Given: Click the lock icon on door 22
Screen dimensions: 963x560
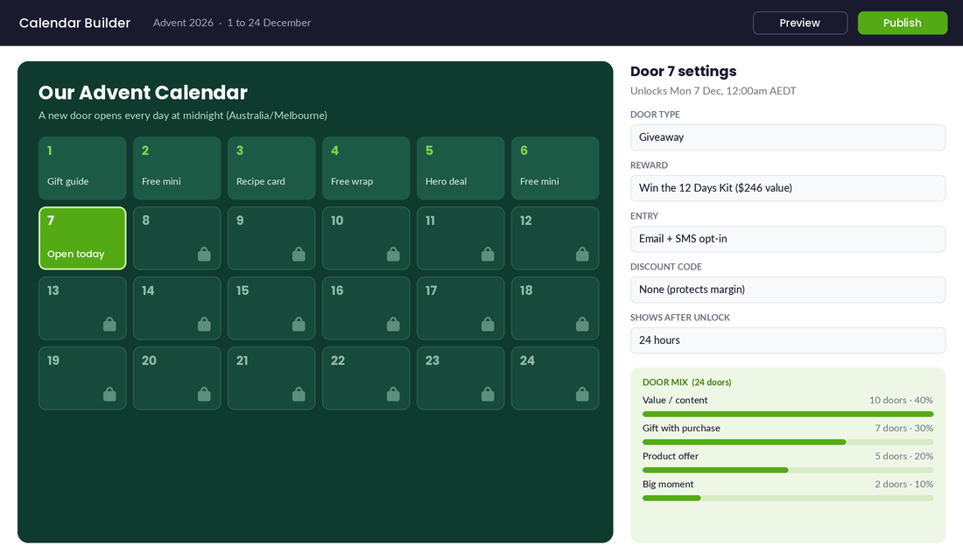Looking at the screenshot, I should point(393,394).
